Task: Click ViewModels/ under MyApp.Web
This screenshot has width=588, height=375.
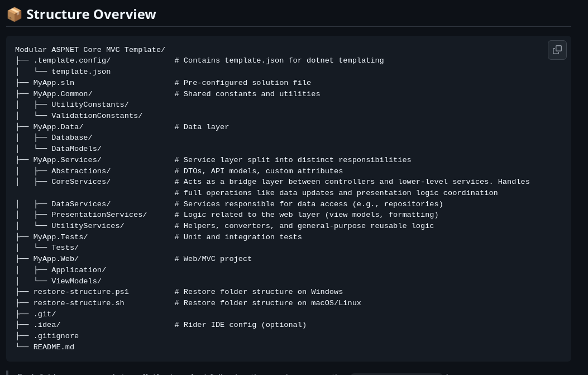Action: [x=76, y=281]
